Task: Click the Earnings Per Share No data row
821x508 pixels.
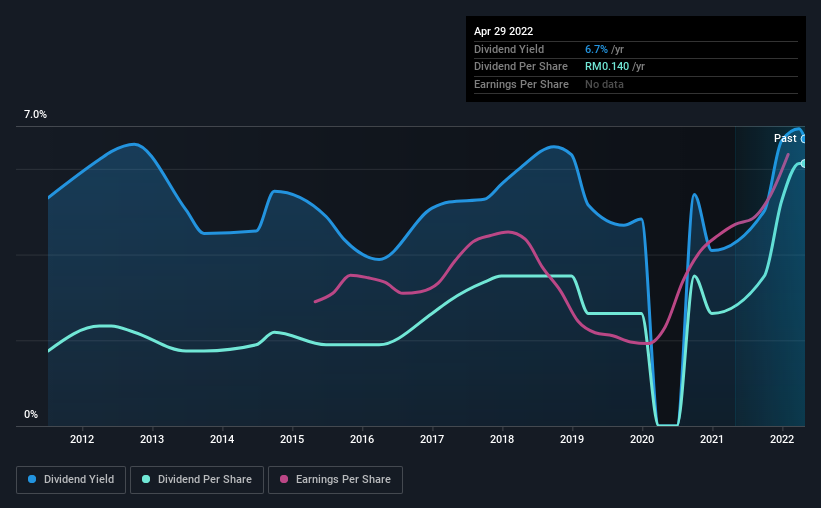Action: pos(636,84)
